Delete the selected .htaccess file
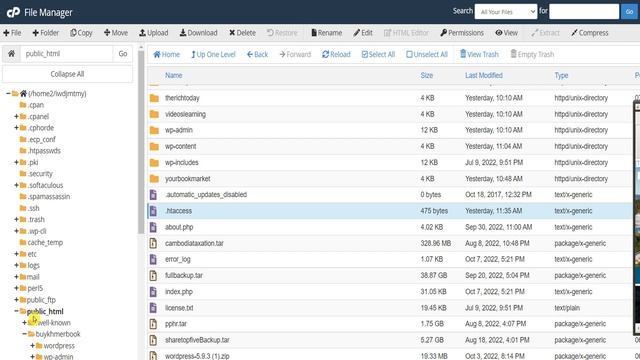Viewport: 640px width, 360px height. point(242,33)
